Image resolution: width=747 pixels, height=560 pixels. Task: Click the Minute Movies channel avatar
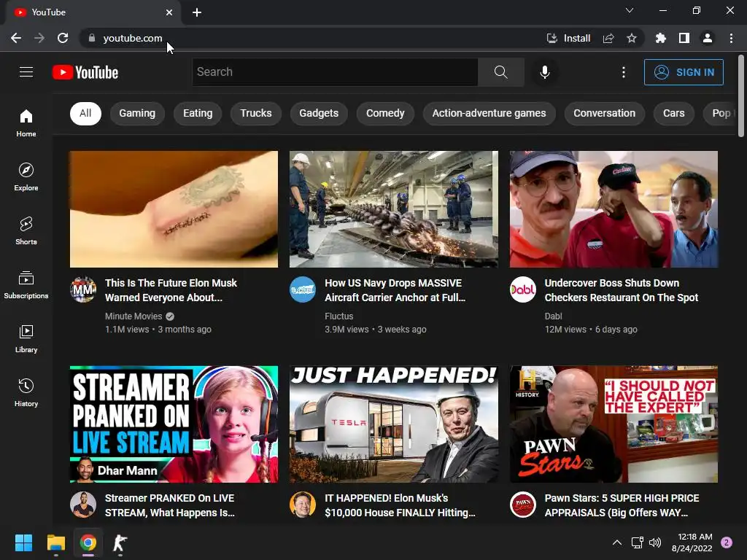83,289
